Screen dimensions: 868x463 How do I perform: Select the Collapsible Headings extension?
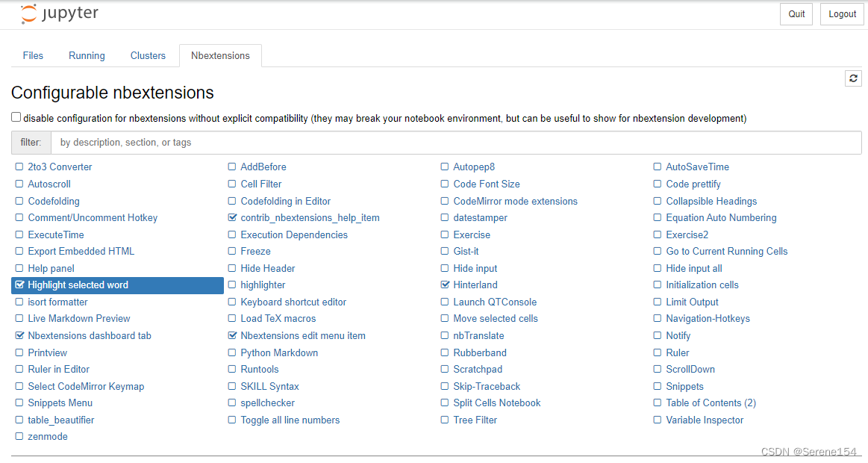pyautogui.click(x=711, y=202)
